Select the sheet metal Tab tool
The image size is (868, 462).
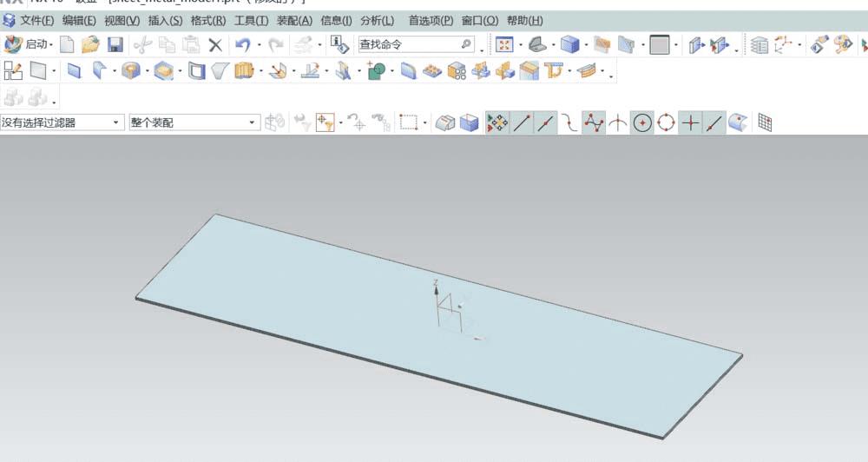coord(74,71)
